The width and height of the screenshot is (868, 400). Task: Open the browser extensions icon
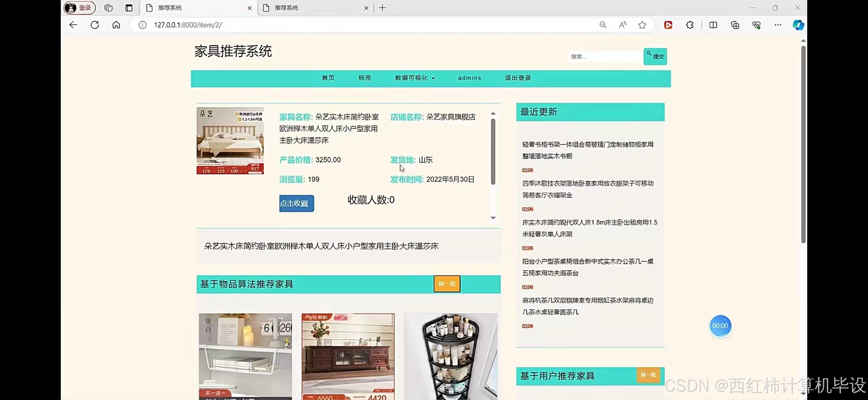pos(690,25)
